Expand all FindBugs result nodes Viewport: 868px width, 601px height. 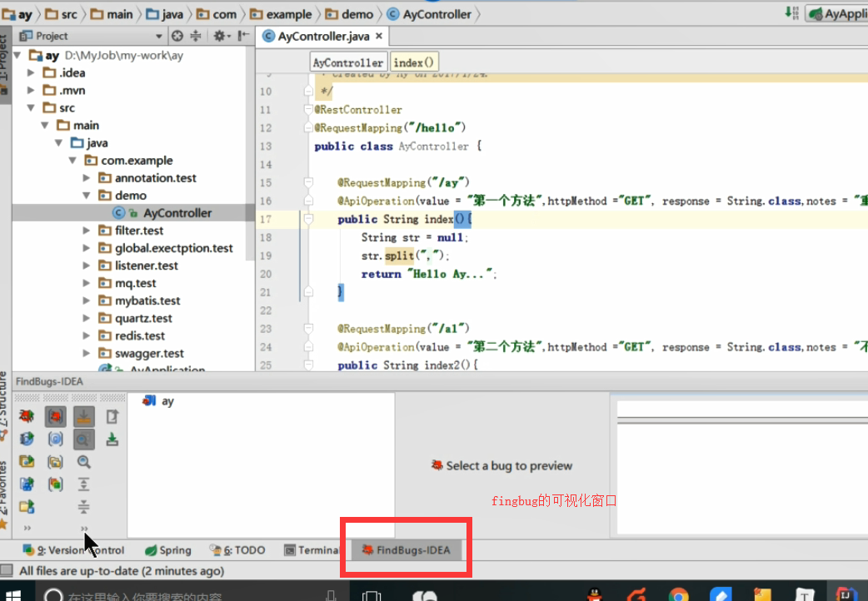84,484
